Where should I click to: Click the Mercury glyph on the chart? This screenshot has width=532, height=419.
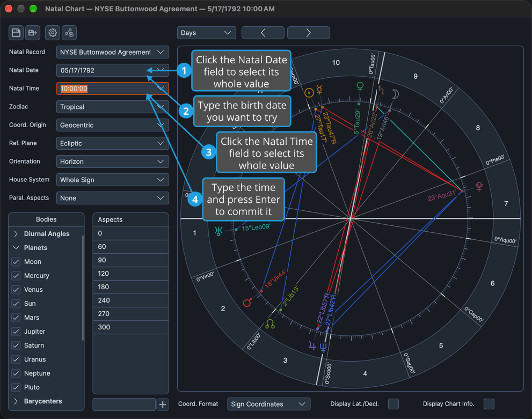pyautogui.click(x=319, y=90)
